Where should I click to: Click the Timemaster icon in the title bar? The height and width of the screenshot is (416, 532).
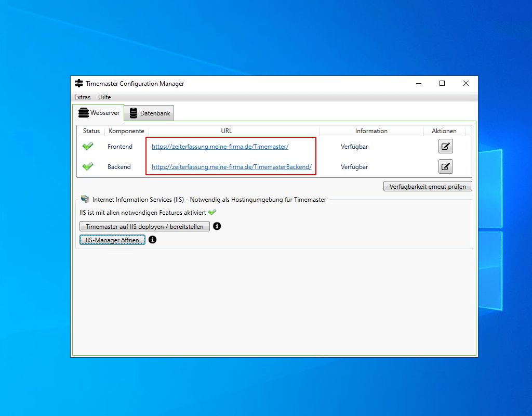pos(78,83)
